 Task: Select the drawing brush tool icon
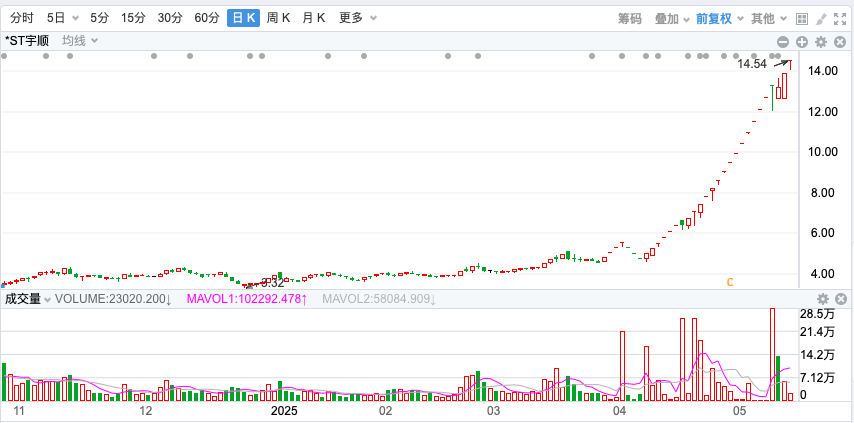821,19
